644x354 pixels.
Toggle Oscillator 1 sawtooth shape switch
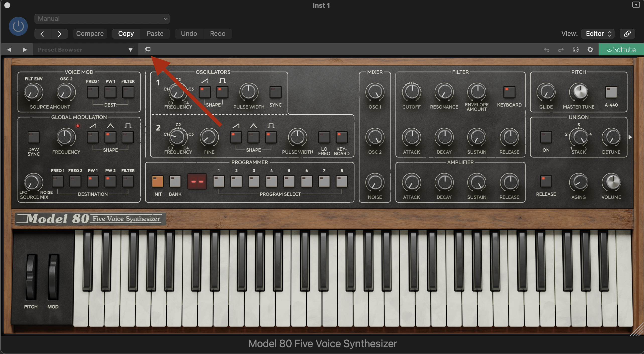(205, 92)
